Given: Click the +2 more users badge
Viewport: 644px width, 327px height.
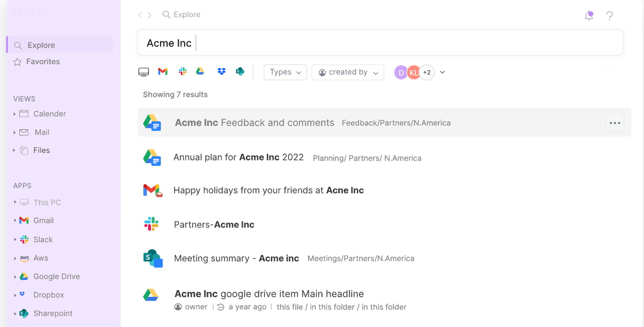Looking at the screenshot, I should [427, 72].
